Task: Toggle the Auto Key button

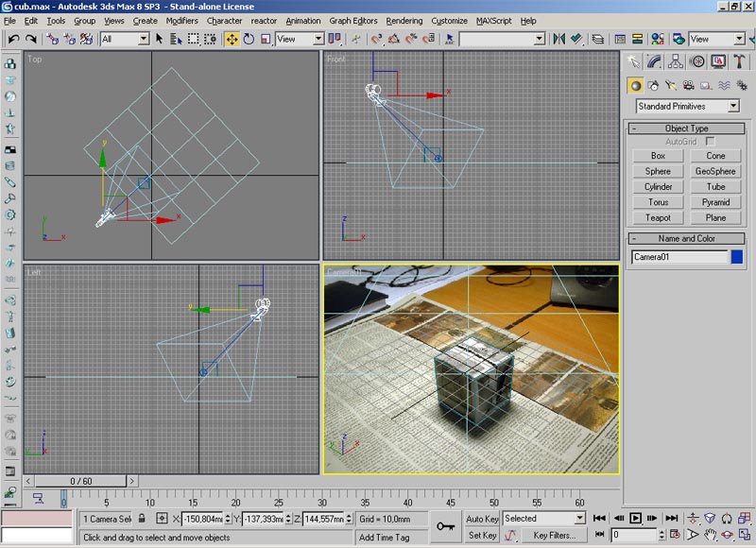Action: tap(482, 519)
